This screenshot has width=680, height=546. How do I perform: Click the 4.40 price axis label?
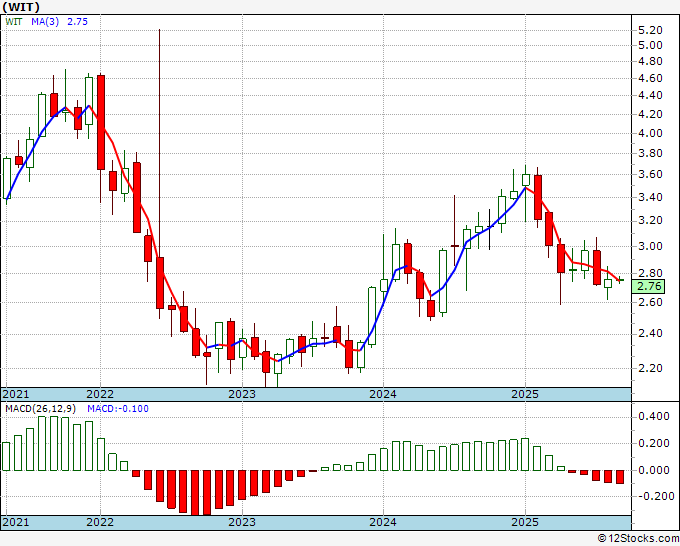tap(651, 95)
